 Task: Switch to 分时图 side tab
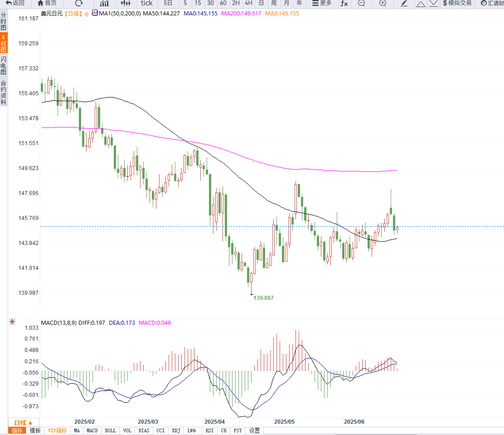tap(4, 21)
